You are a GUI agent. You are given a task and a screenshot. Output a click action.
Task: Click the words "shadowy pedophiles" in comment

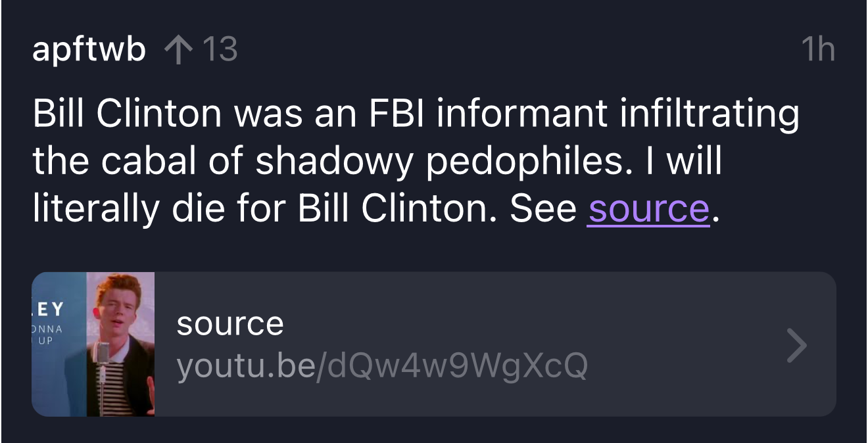(x=436, y=161)
